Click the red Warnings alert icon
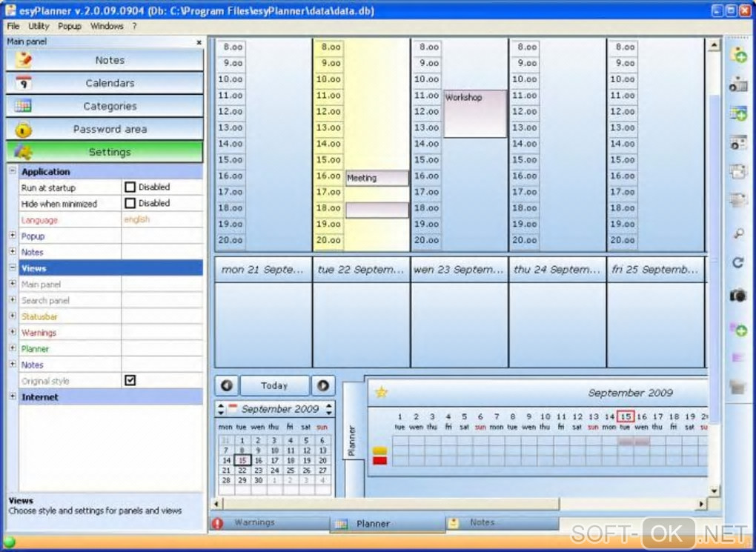The image size is (756, 552). (x=217, y=523)
